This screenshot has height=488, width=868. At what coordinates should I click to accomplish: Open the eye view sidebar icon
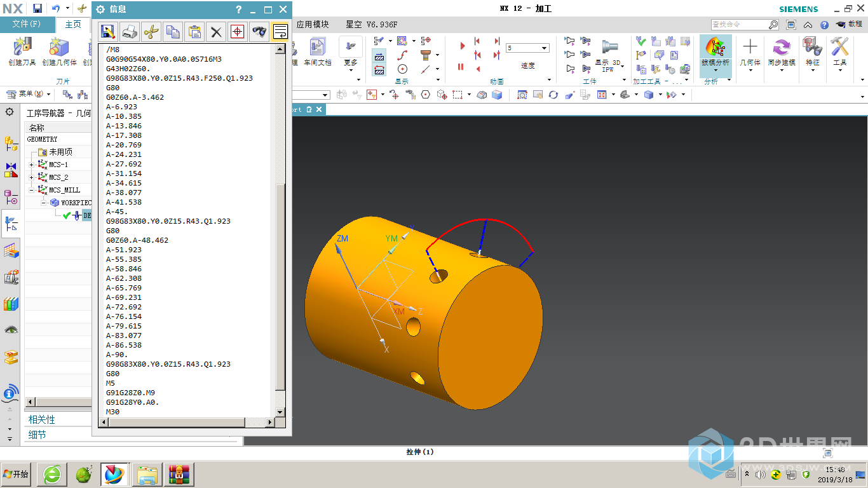(11, 330)
